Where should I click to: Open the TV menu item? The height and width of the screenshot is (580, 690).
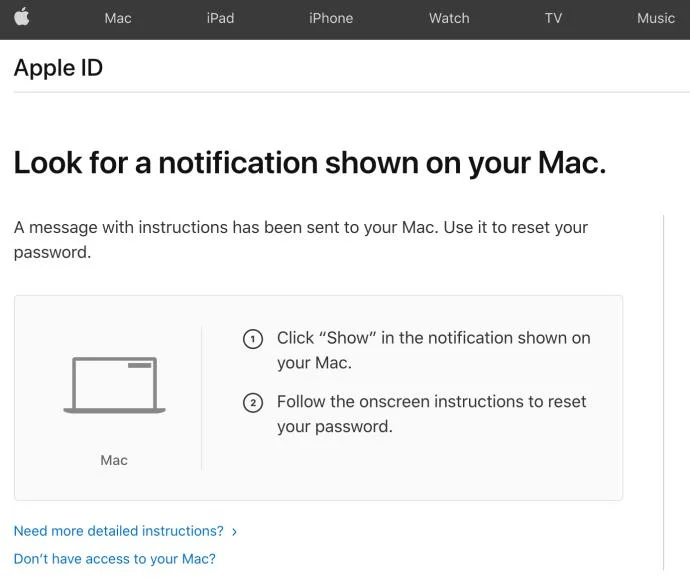coord(553,18)
